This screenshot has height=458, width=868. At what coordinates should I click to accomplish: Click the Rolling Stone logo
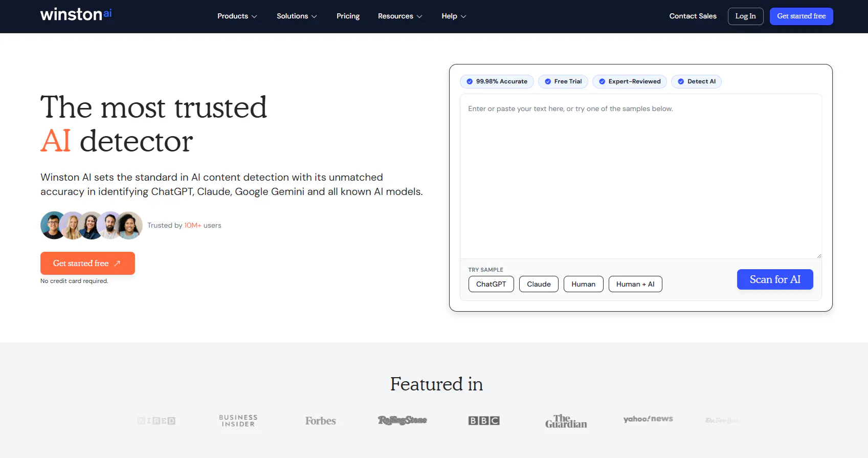[x=403, y=420]
